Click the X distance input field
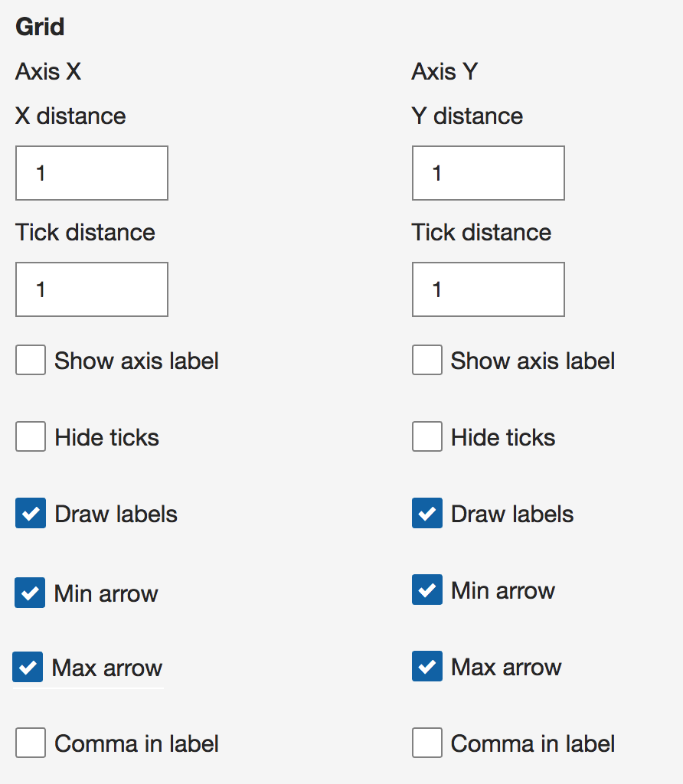This screenshot has width=683, height=784. click(91, 173)
